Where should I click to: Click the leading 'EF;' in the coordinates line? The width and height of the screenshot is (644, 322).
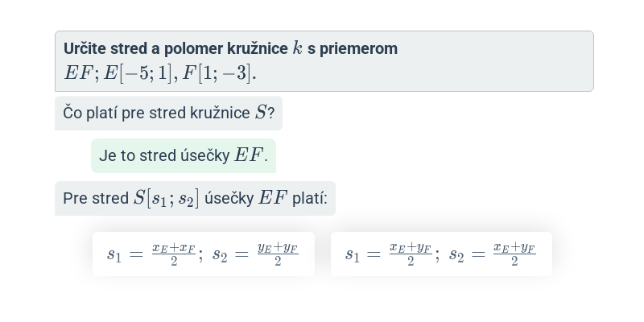coord(81,73)
